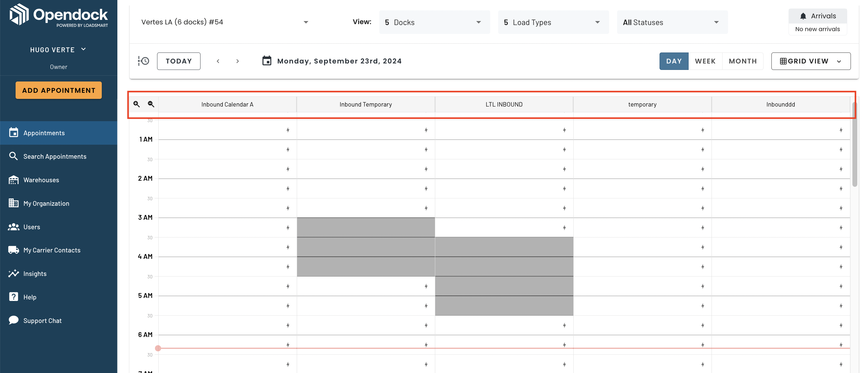
Task: Open the Insights page
Action: point(59,273)
